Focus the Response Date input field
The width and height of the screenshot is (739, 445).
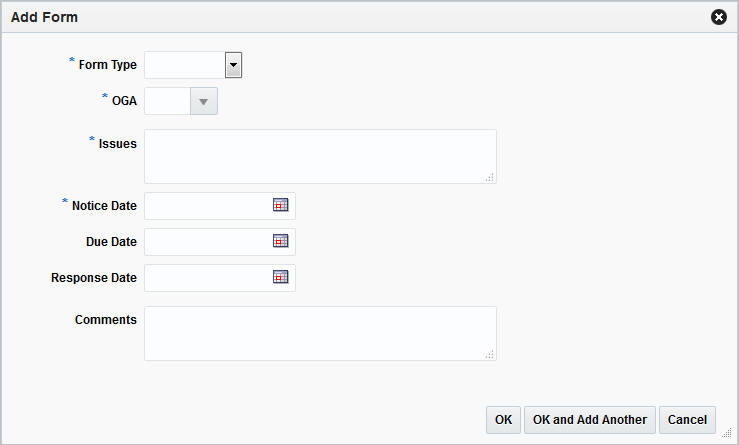tap(207, 277)
